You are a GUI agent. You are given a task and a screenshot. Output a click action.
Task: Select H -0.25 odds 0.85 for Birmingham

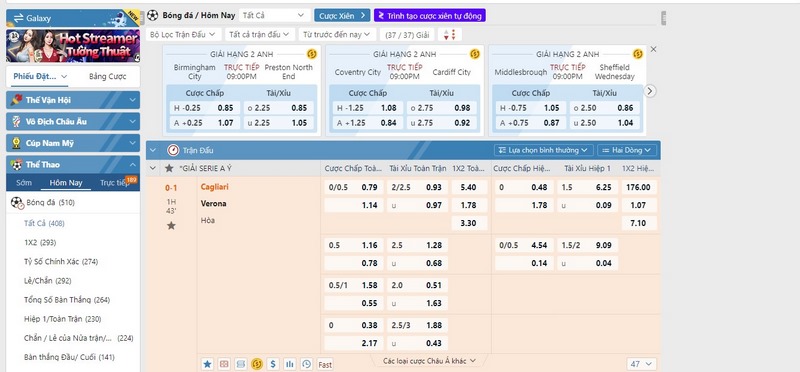[x=205, y=108]
